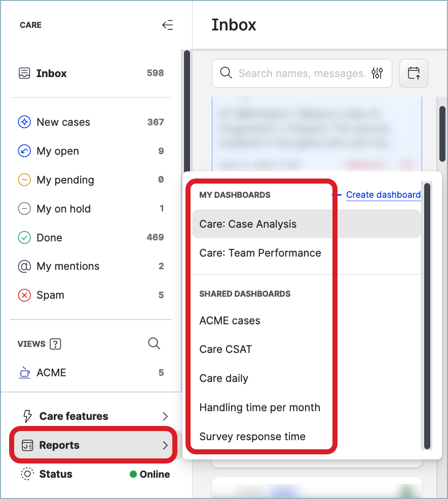Open Care: Team Performance dashboard
Screen dimensions: 448x499
click(260, 253)
